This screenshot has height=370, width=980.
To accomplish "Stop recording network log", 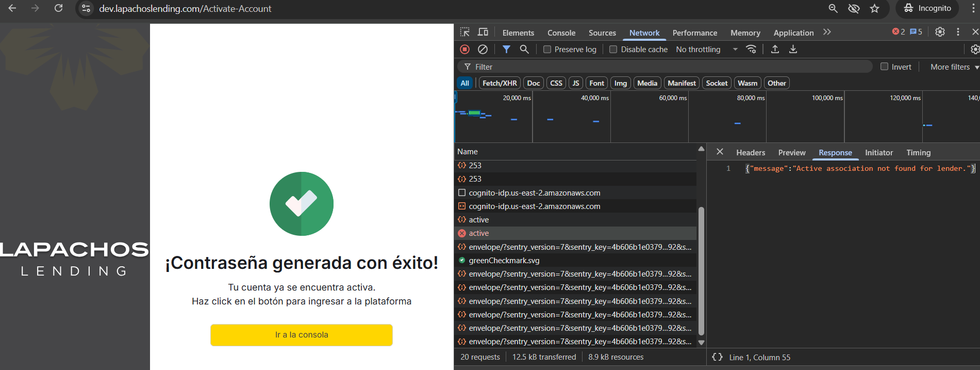I will click(464, 49).
